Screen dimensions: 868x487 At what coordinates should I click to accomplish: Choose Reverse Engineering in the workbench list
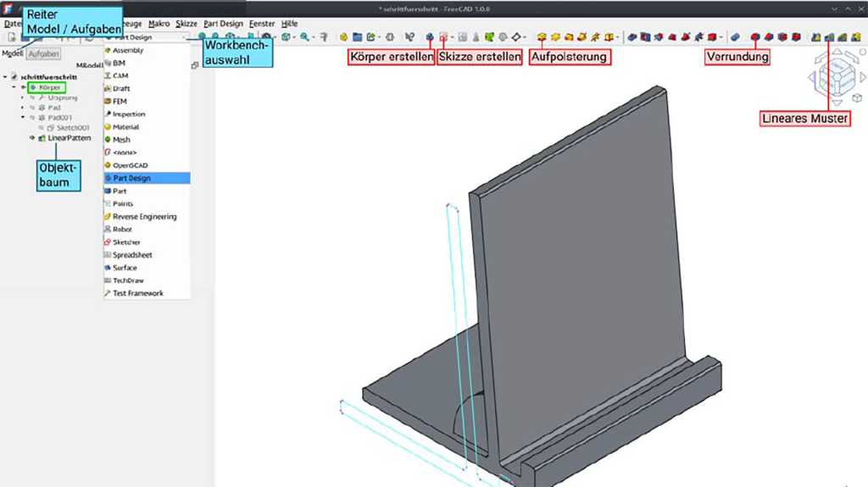147,216
